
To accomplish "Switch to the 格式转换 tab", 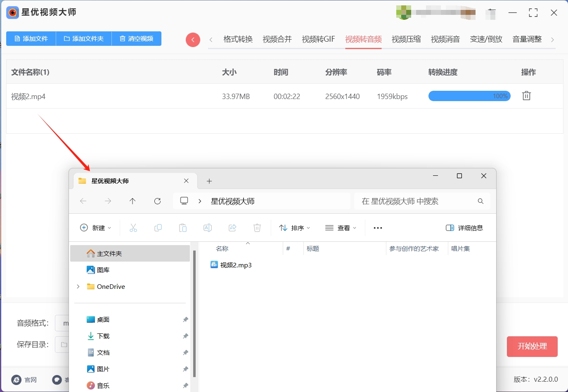I will [238, 39].
